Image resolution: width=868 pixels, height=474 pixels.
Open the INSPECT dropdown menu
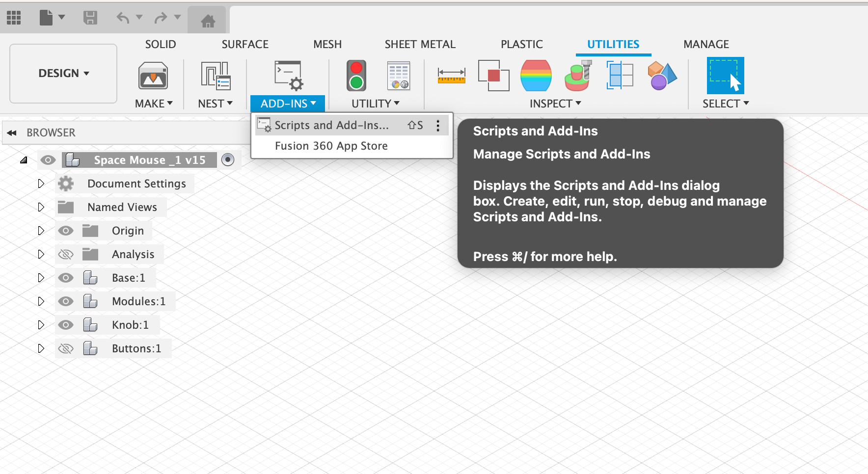pos(555,104)
